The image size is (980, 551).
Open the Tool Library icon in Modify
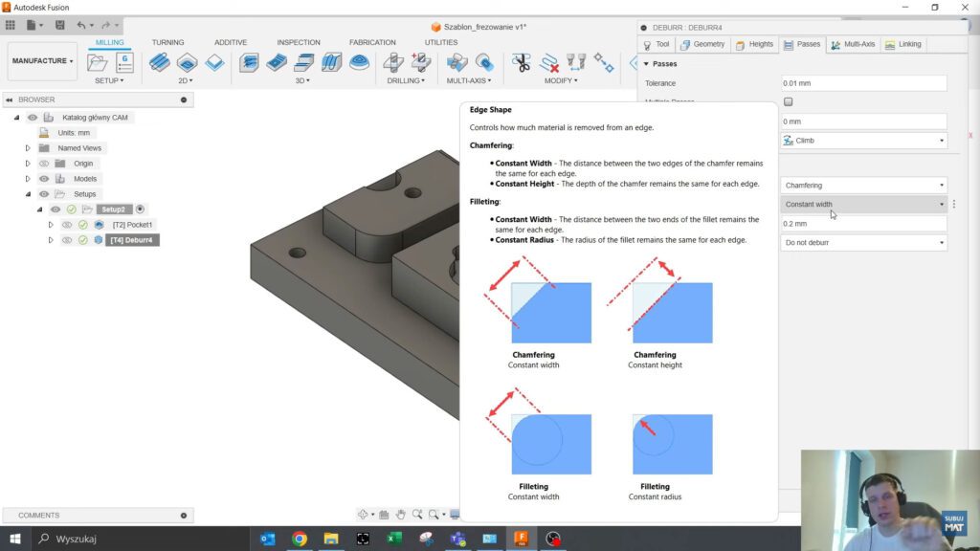click(x=576, y=63)
